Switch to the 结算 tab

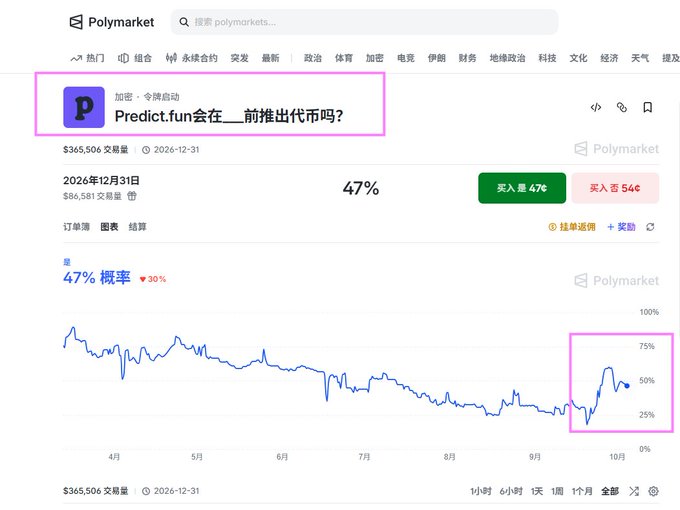(x=137, y=227)
